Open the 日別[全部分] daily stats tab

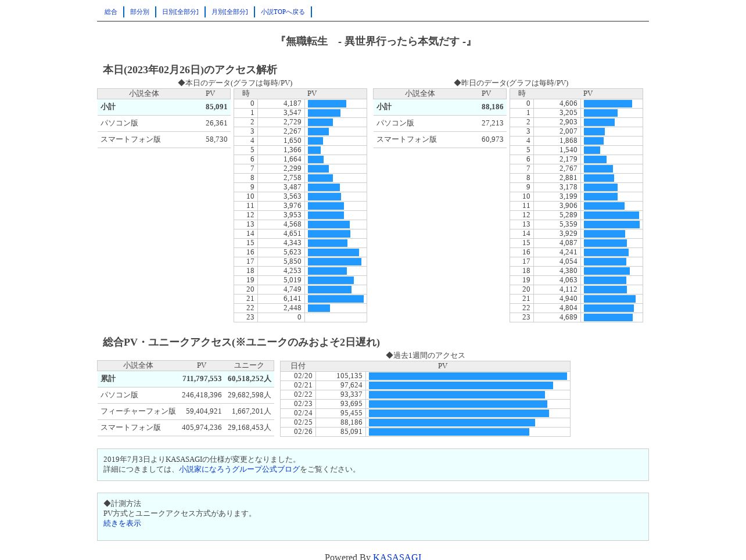point(180,12)
